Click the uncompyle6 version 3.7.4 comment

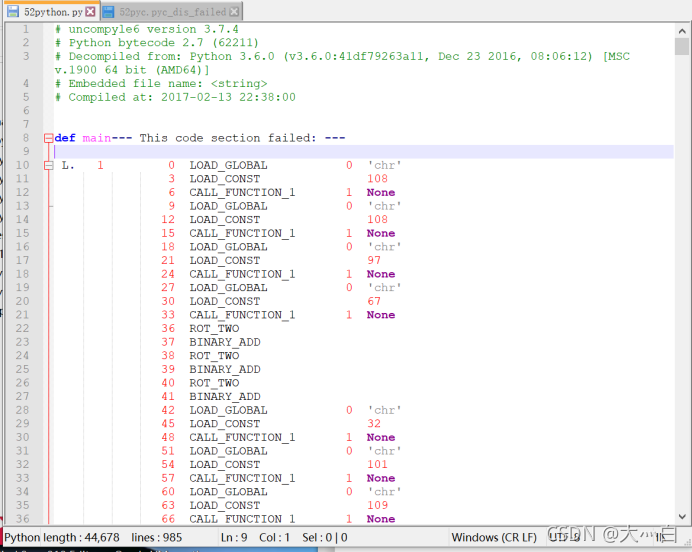147,29
